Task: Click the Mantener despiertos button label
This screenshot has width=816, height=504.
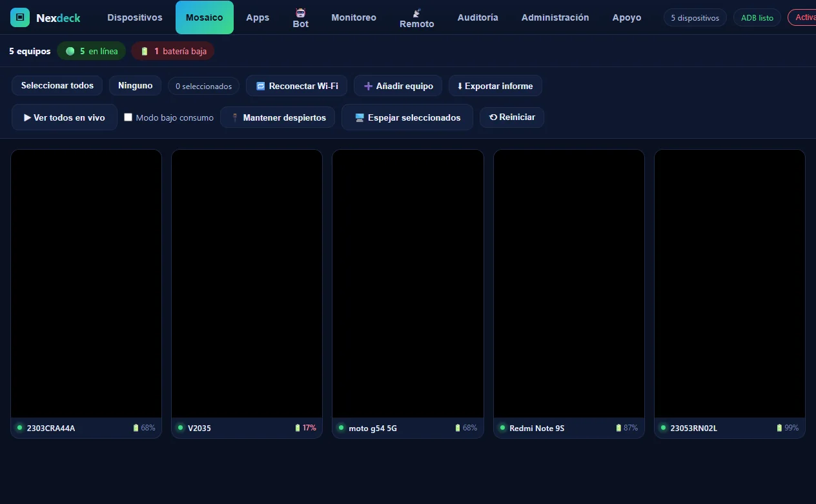Action: coord(285,117)
